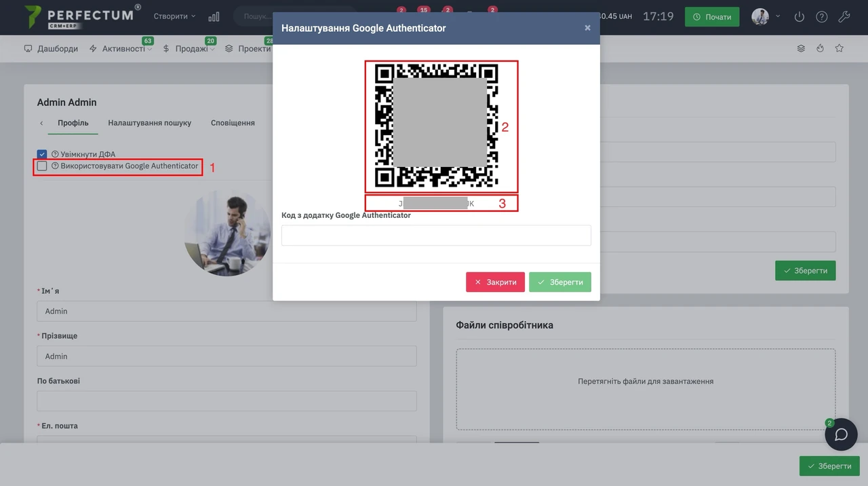Click the flame icon in menu bar
Screen dimensions: 868x486
point(820,48)
